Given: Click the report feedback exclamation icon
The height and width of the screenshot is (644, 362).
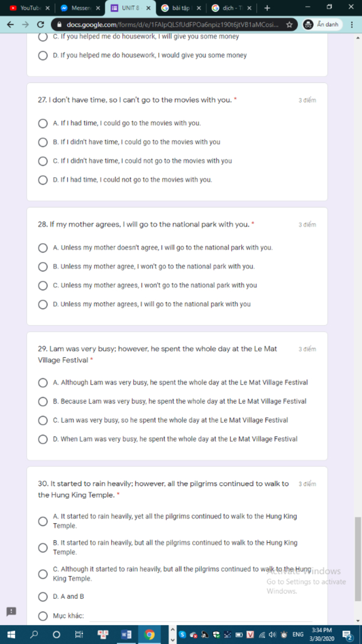Looking at the screenshot, I should coord(11,611).
